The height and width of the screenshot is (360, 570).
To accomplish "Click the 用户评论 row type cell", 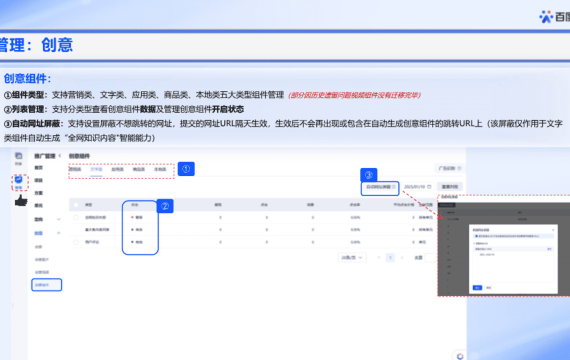I will 92,242.
